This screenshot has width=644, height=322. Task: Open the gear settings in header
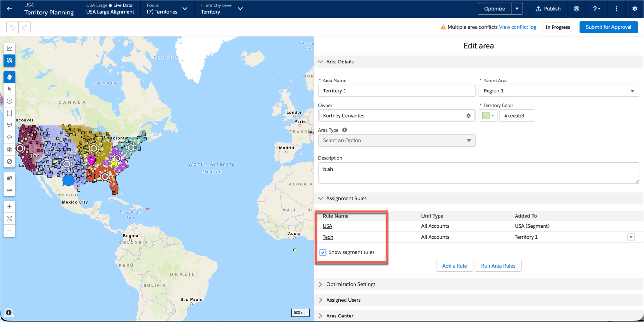tap(635, 9)
